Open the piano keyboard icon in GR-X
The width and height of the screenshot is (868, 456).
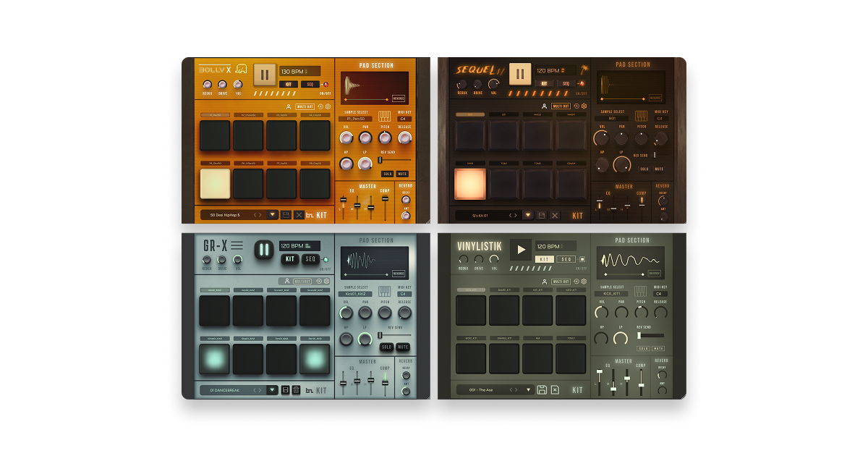pyautogui.click(x=385, y=291)
